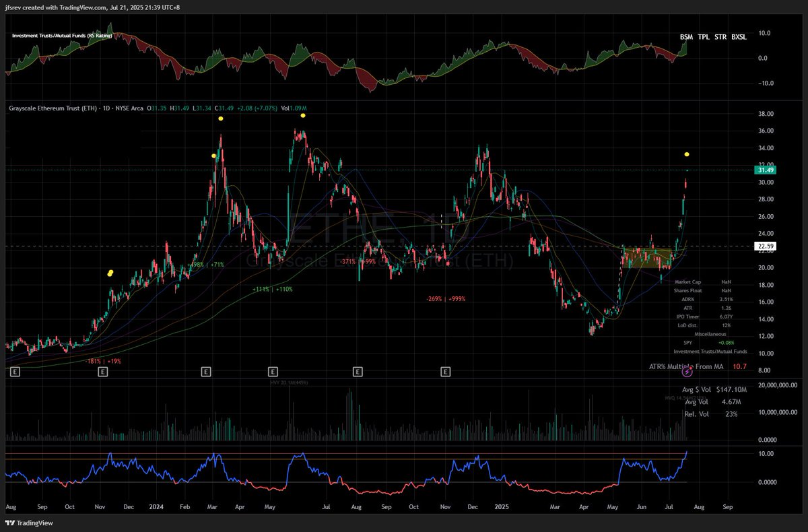The image size is (808, 532).
Task: Select the yellow dot above the latest candle
Action: 687,155
